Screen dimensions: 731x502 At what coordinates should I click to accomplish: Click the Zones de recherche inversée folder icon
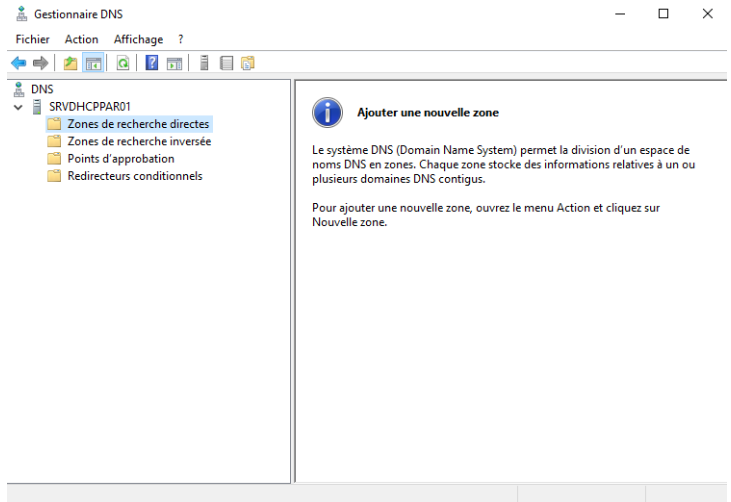coord(54,141)
